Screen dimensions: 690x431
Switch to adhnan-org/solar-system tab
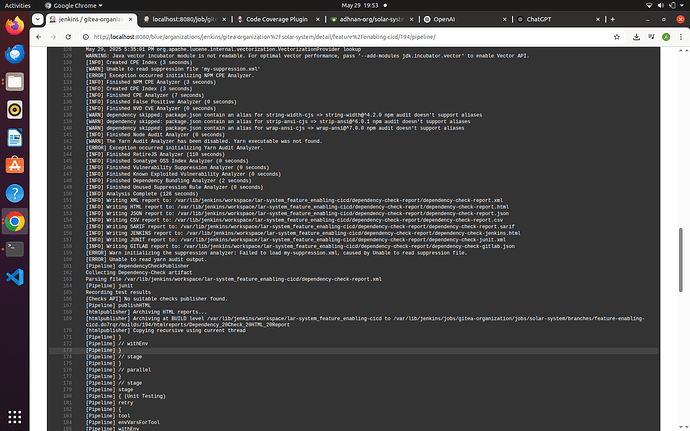pyautogui.click(x=371, y=19)
